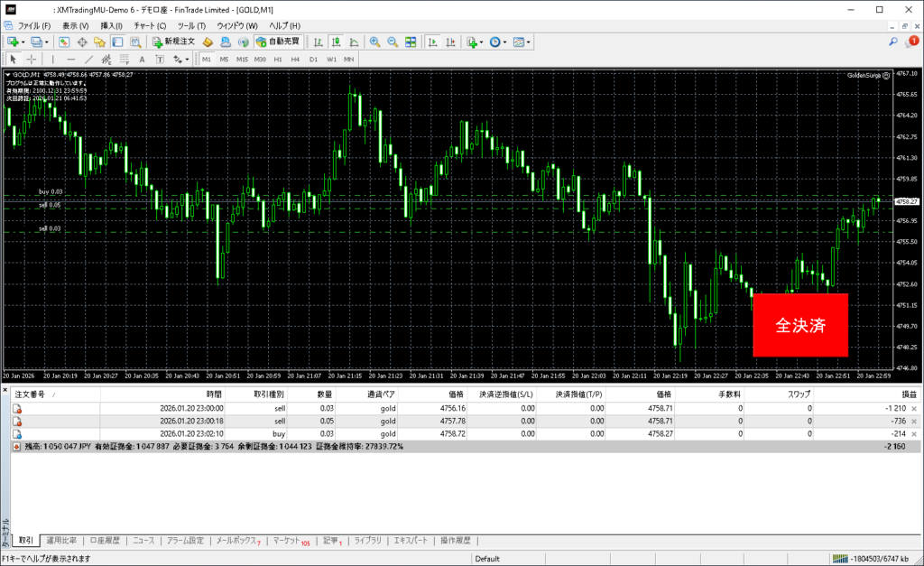Viewport: 924px width, 566px height.
Task: Select the H1 timeframe button
Action: 278,59
